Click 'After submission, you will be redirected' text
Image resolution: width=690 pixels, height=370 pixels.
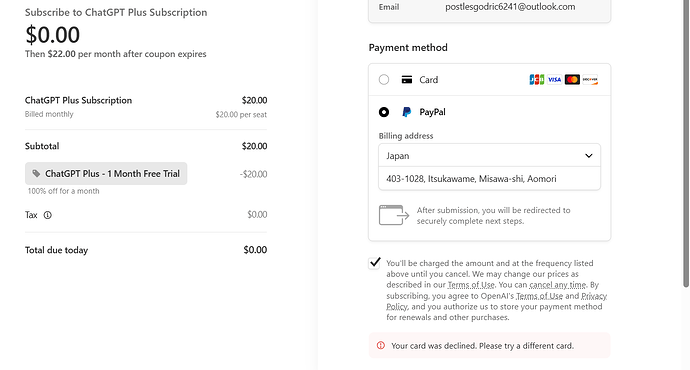(x=493, y=216)
